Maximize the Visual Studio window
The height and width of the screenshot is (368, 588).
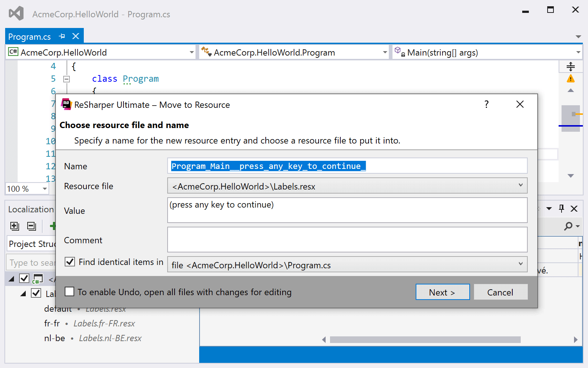(551, 10)
